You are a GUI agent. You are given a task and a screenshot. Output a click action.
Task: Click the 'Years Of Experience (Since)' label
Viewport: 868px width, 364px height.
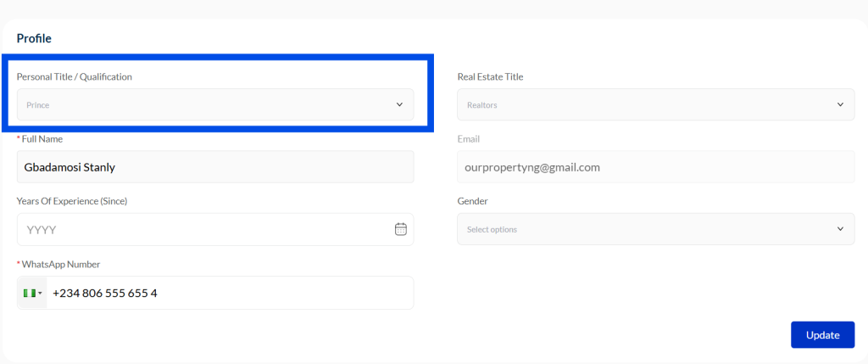click(71, 201)
